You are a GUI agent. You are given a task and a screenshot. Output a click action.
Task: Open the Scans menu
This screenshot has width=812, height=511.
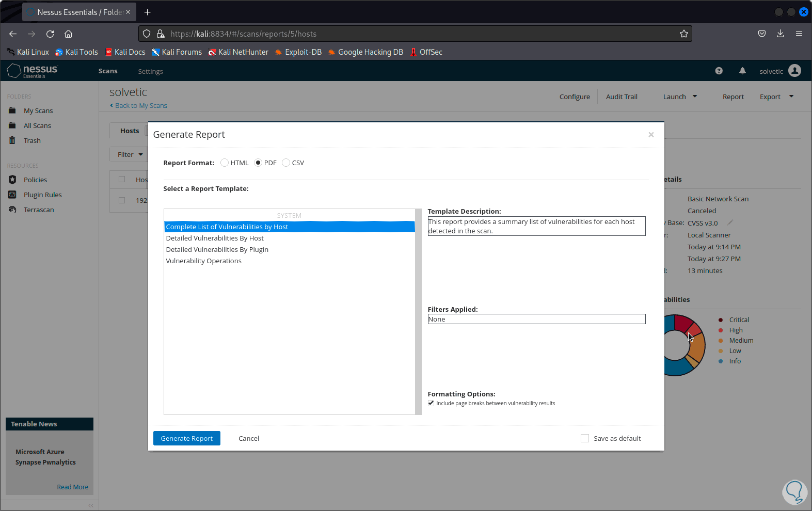tap(108, 71)
